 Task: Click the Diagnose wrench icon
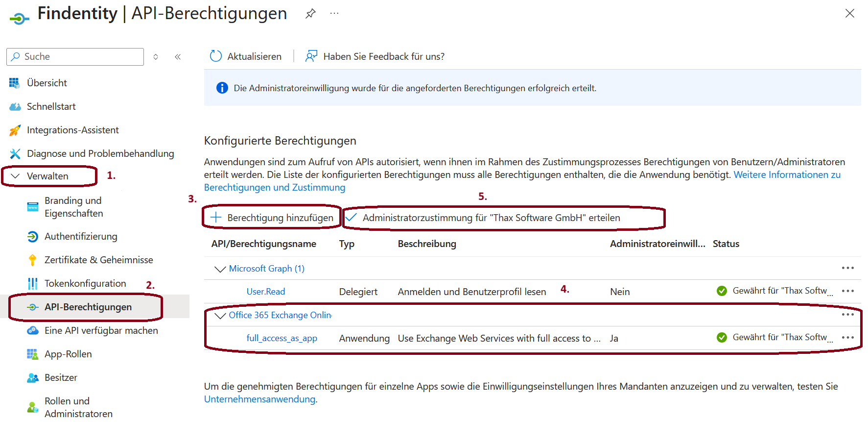point(15,153)
